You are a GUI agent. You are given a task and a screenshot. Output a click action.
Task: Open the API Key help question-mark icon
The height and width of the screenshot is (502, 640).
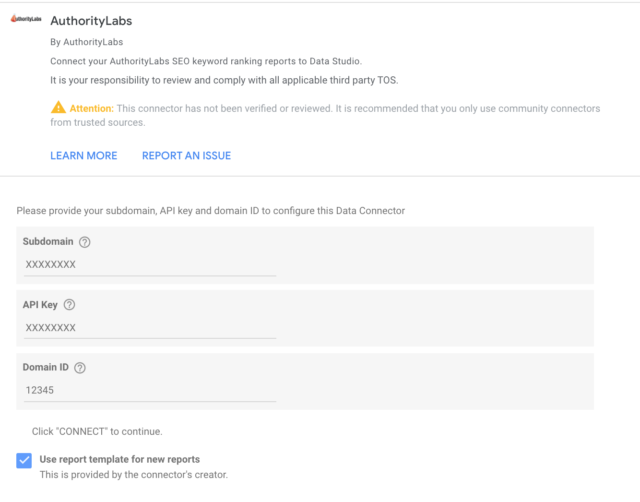point(69,305)
